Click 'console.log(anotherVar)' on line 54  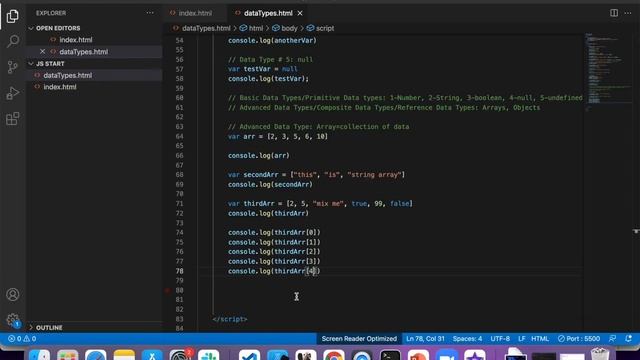point(272,40)
